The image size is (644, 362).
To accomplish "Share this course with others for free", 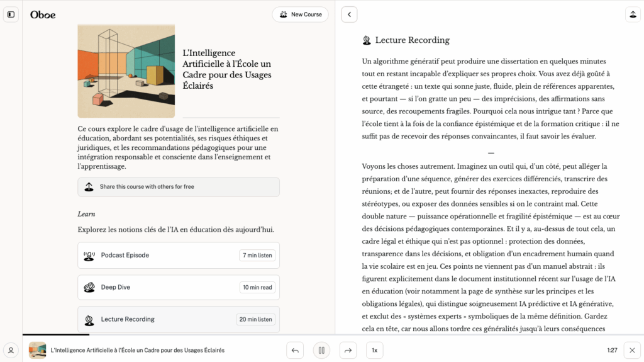I will tap(179, 187).
